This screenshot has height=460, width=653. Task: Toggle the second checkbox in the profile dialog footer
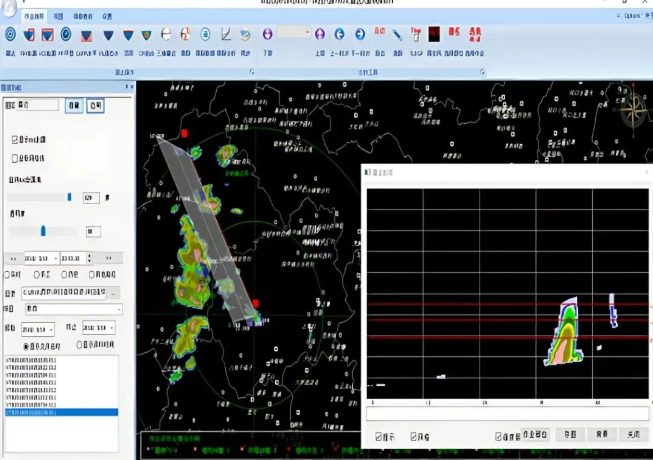pos(414,436)
